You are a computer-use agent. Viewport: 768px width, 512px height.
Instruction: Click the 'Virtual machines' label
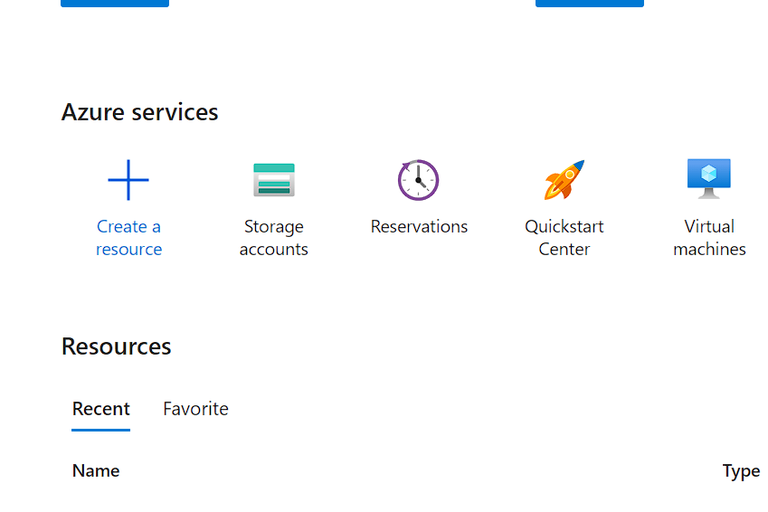[x=709, y=238]
